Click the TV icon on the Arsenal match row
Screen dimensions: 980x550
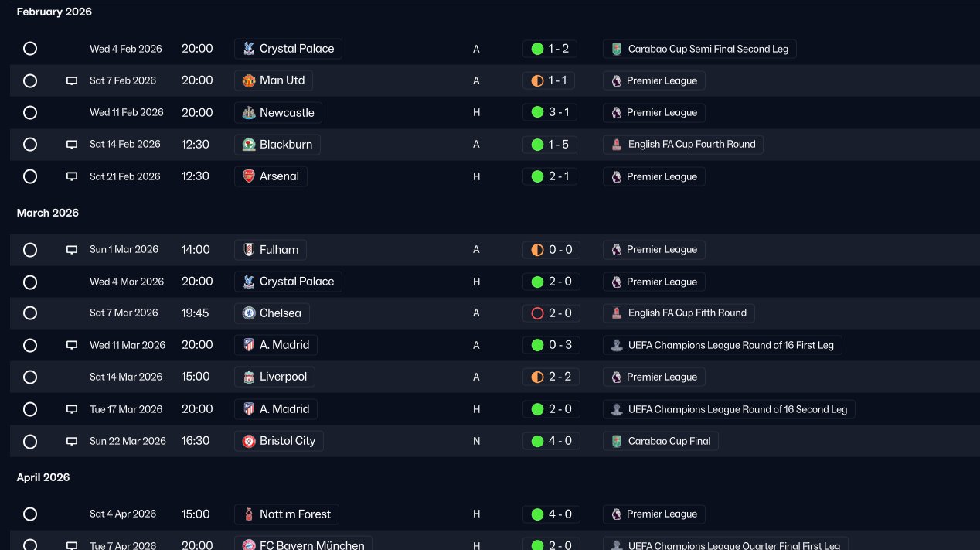tap(72, 176)
